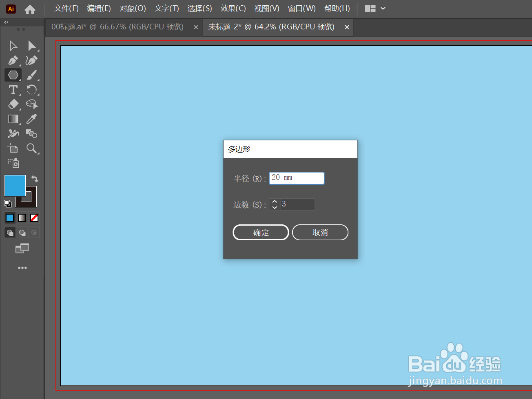Apply solid color mode button

(10, 218)
